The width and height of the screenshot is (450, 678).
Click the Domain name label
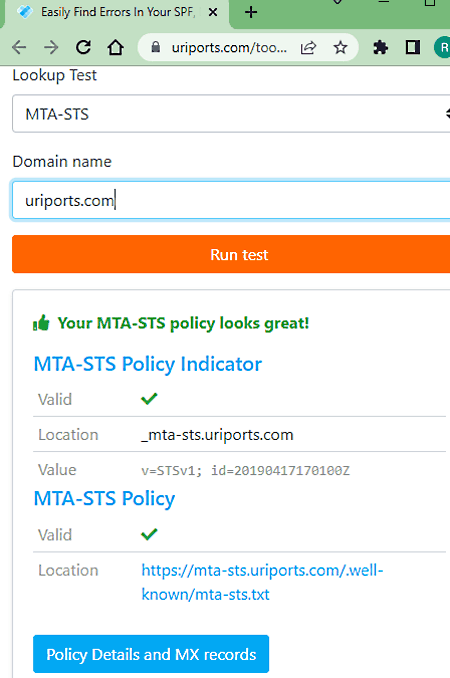tap(62, 162)
